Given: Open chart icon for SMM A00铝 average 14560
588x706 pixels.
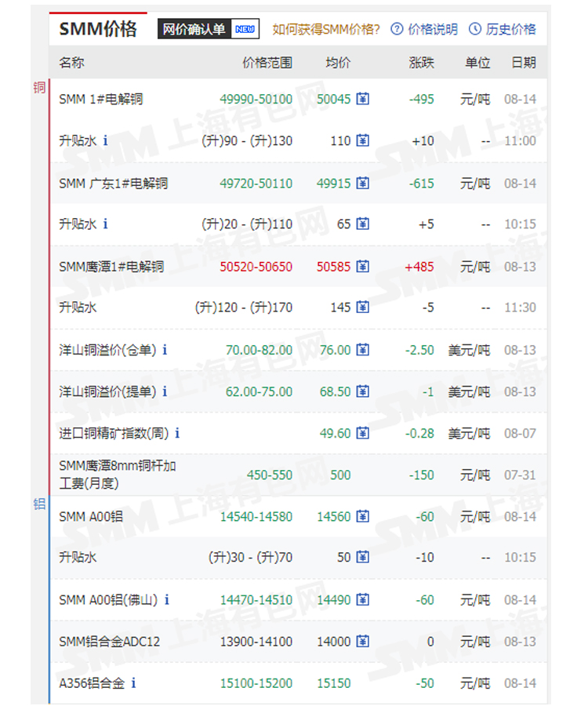Looking at the screenshot, I should click(x=362, y=516).
